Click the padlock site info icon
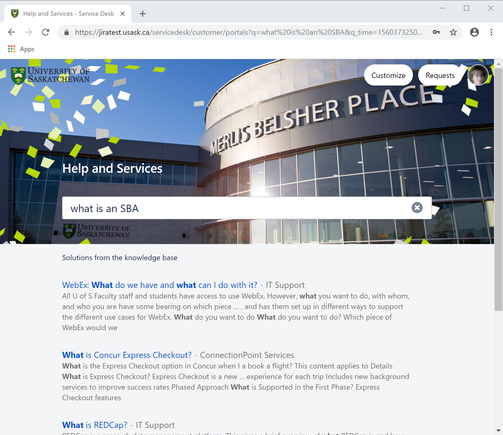Image resolution: width=503 pixels, height=435 pixels. click(x=67, y=32)
